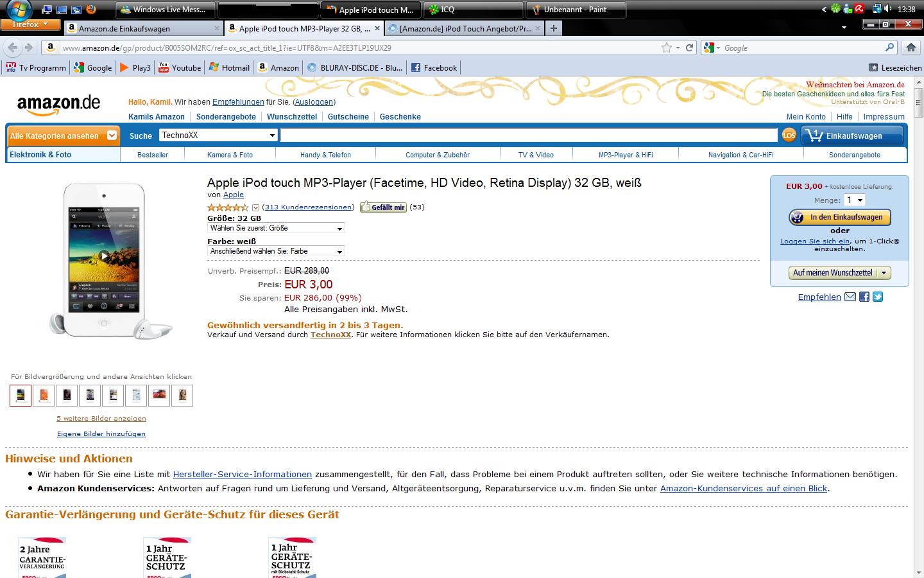Open Lesezeichen bookmarks menu
This screenshot has width=924, height=578.
[895, 67]
